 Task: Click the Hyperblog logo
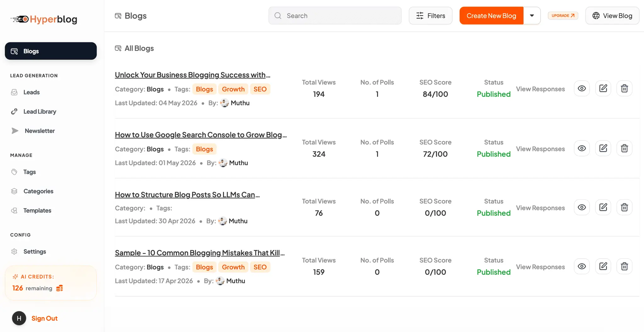(44, 19)
